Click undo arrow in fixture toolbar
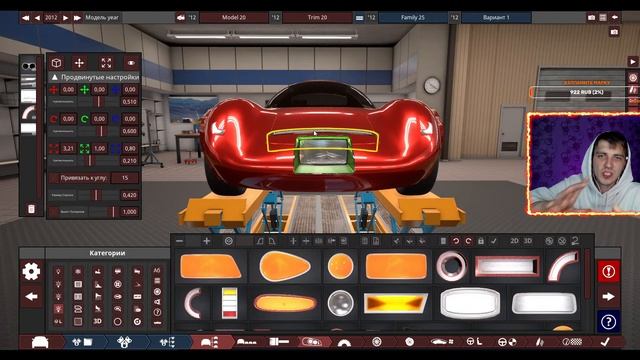This screenshot has width=640, height=360. (456, 241)
